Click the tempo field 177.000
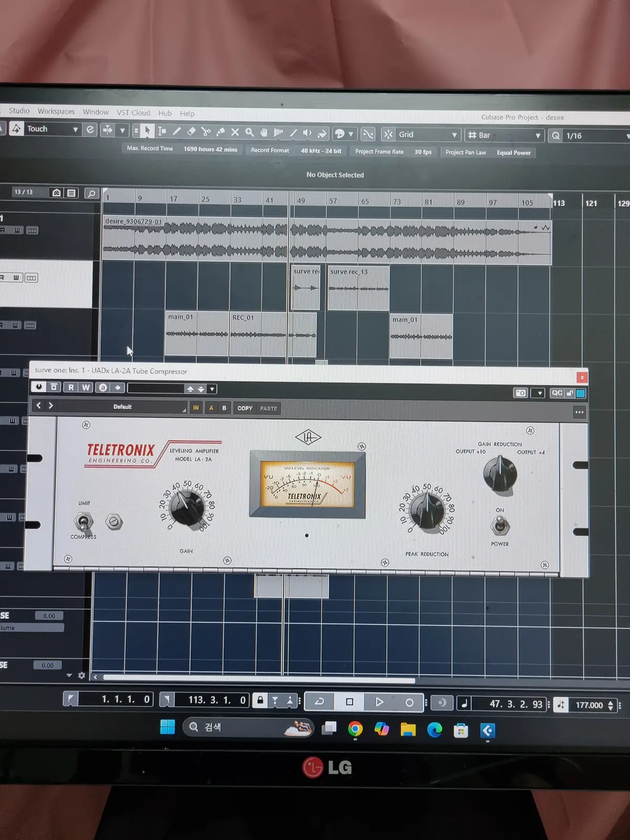Screen dimensions: 630x840 click(589, 705)
